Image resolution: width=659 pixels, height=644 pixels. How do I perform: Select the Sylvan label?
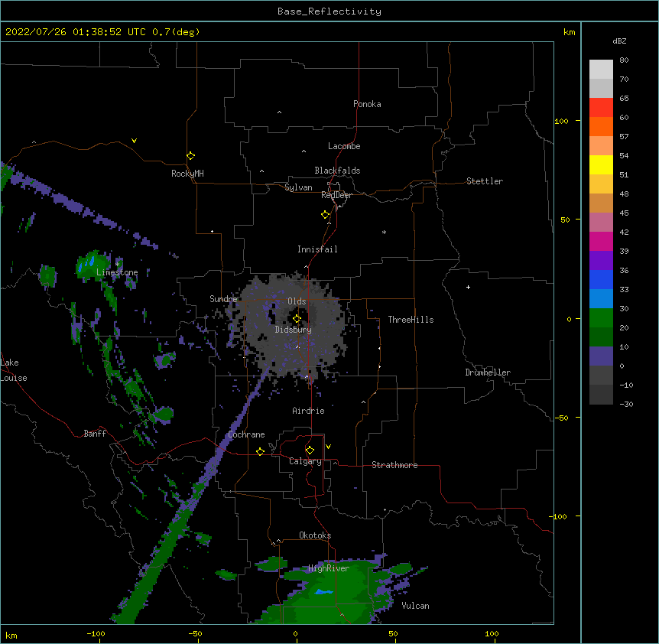298,187
